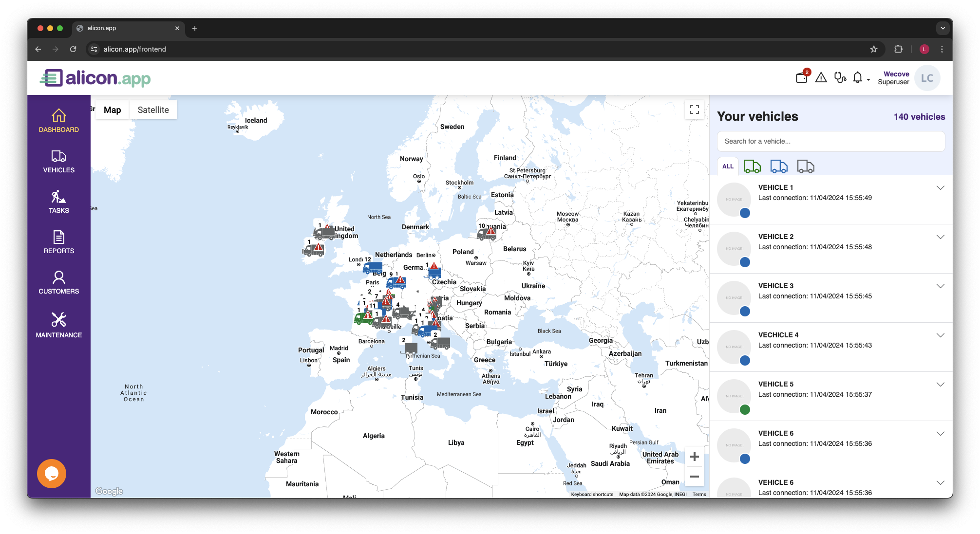Screen dimensions: 980x534
Task: Open the Chrome menu three dots
Action: coord(942,49)
